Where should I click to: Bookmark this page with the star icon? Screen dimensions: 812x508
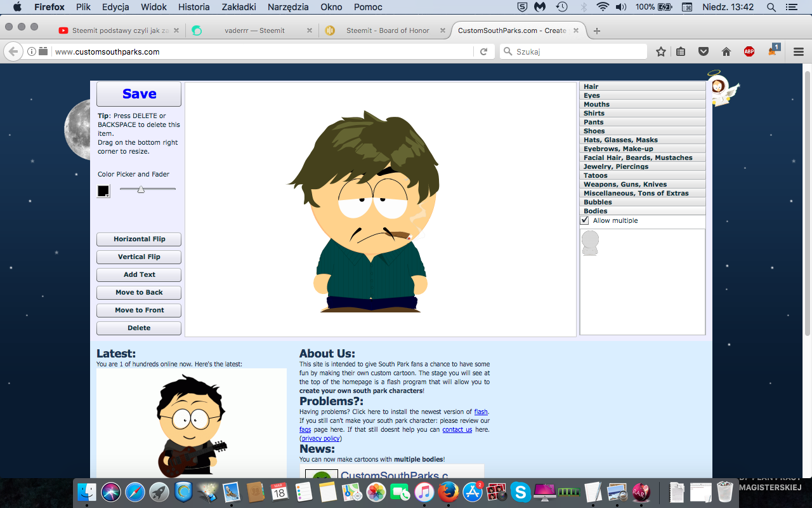click(x=661, y=51)
